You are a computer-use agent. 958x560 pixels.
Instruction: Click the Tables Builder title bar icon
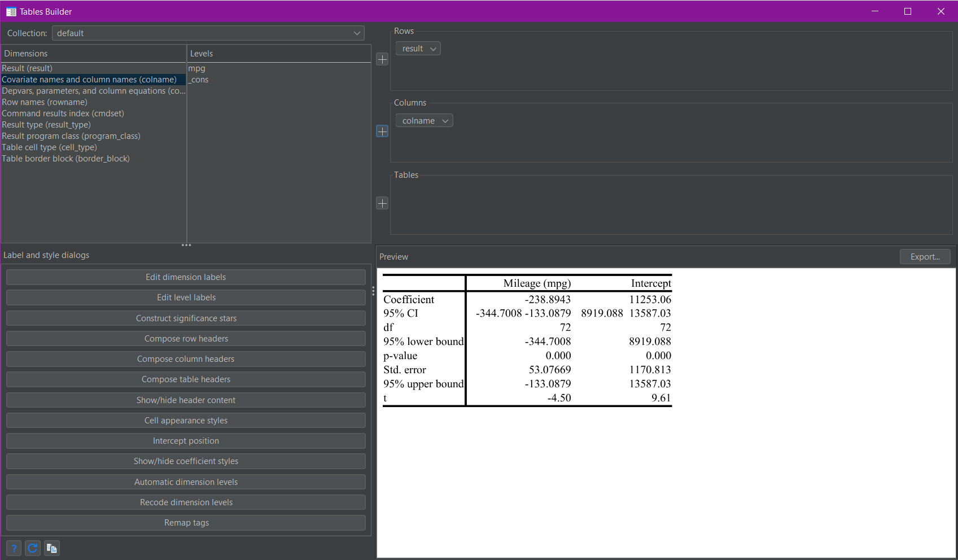11,11
